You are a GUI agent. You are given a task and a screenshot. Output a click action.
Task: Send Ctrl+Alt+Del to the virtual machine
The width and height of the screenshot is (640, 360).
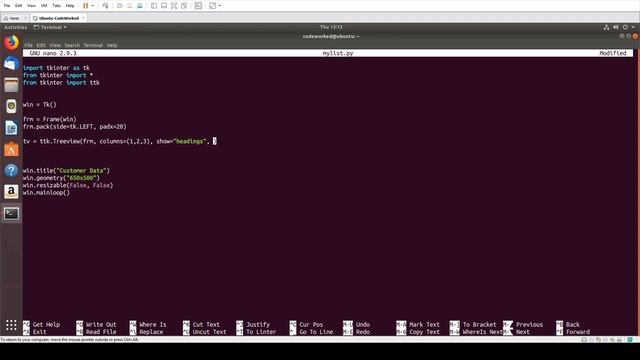point(105,6)
